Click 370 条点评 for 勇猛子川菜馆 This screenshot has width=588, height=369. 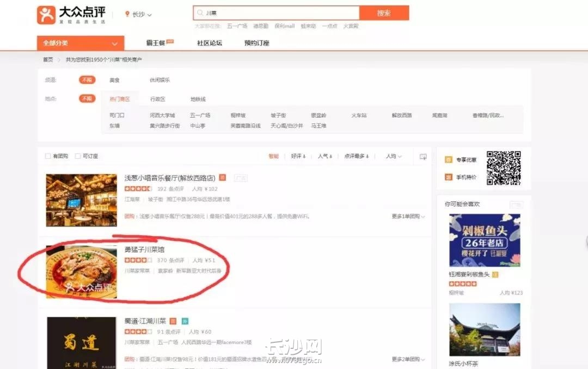click(x=170, y=260)
